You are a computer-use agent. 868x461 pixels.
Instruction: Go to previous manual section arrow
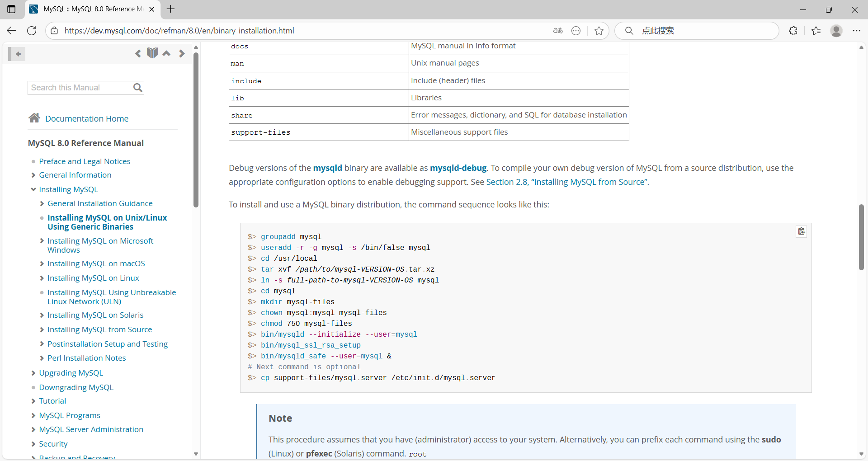pos(138,53)
